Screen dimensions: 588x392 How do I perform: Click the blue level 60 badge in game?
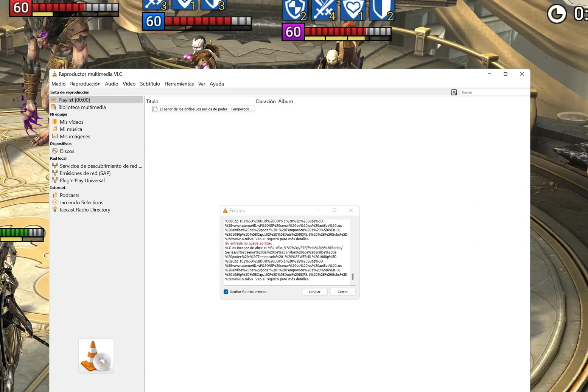[153, 21]
